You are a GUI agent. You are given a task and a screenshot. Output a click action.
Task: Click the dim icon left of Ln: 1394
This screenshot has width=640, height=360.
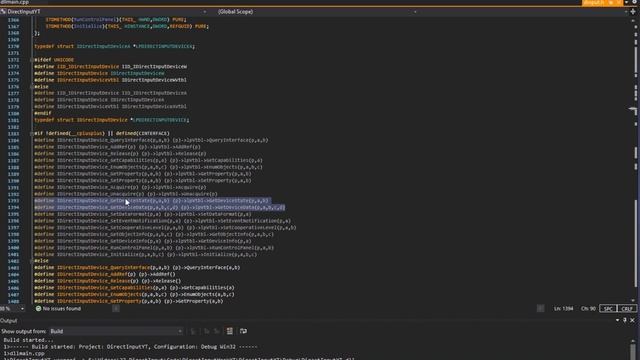540,309
